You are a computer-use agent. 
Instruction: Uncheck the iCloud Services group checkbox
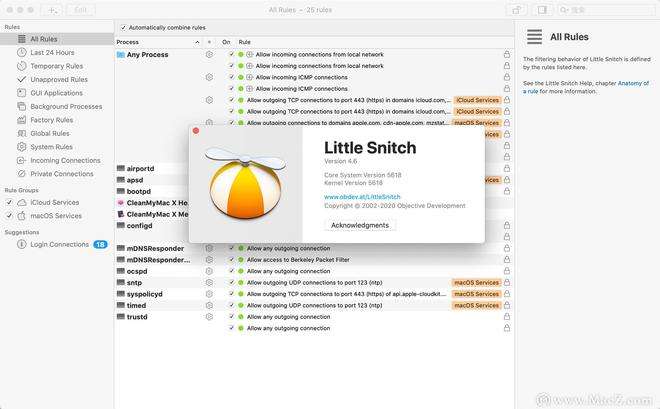[x=9, y=202]
